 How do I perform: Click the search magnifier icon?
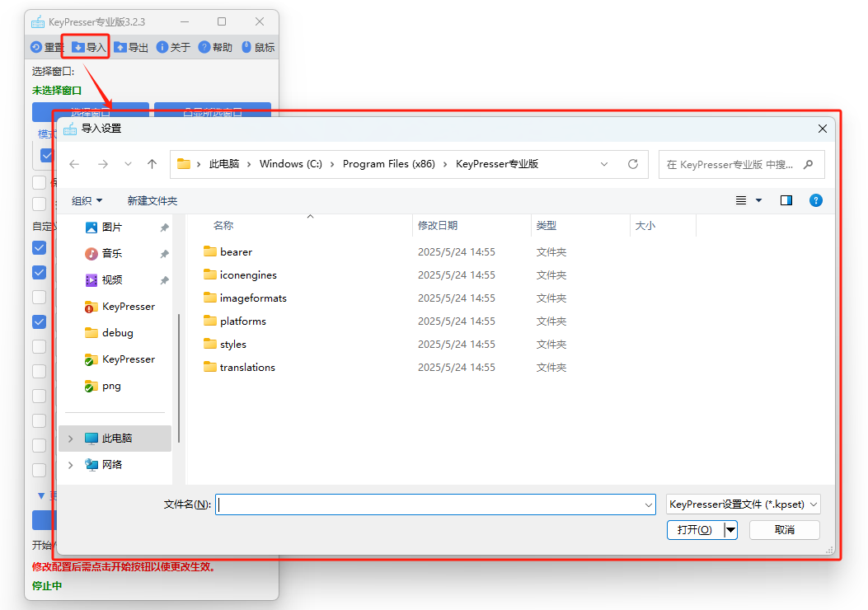pyautogui.click(x=808, y=164)
